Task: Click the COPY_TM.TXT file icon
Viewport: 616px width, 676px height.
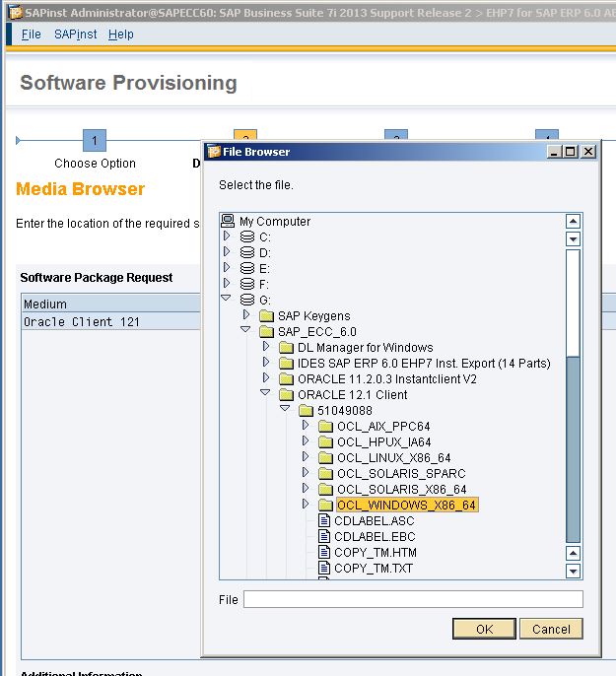Action: tap(323, 568)
